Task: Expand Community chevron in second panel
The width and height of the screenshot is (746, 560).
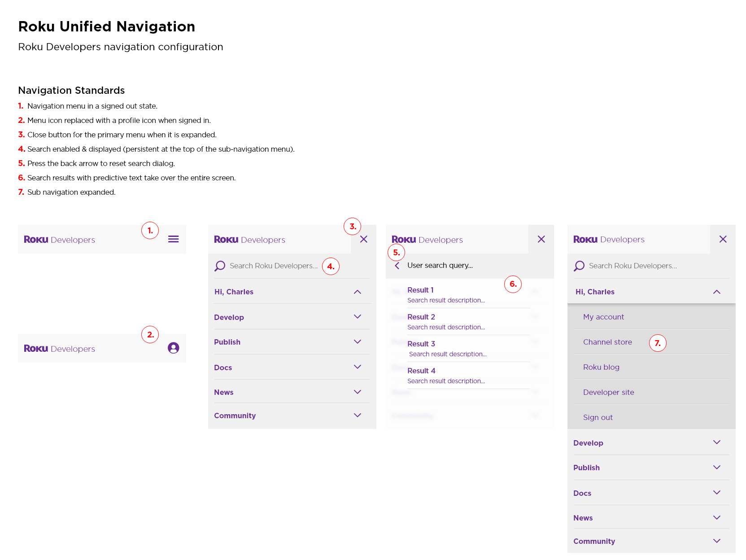Action: click(358, 416)
